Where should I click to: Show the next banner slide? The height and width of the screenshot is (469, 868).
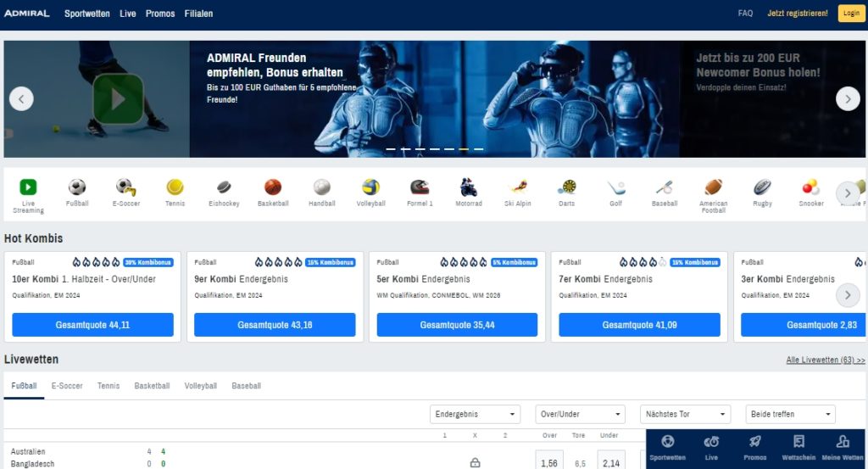pos(848,99)
